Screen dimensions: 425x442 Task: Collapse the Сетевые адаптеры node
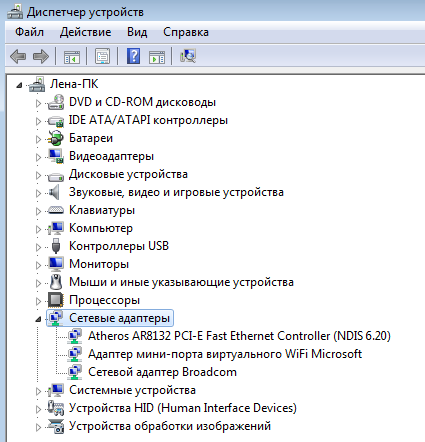pos(38,319)
